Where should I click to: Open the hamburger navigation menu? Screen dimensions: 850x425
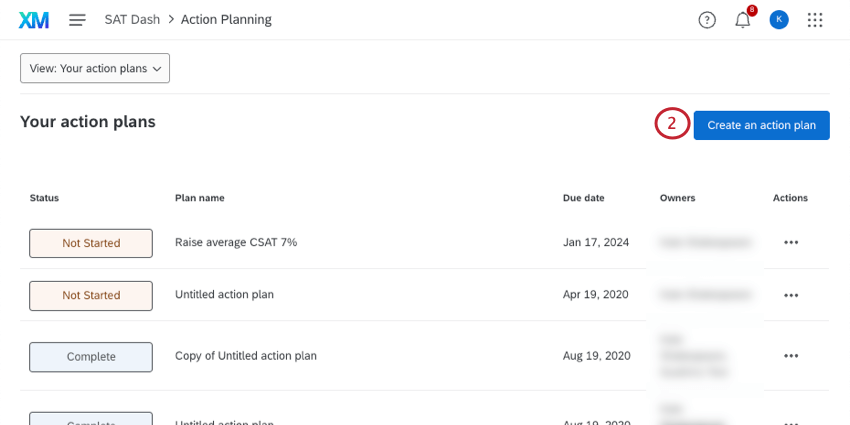[x=77, y=20]
